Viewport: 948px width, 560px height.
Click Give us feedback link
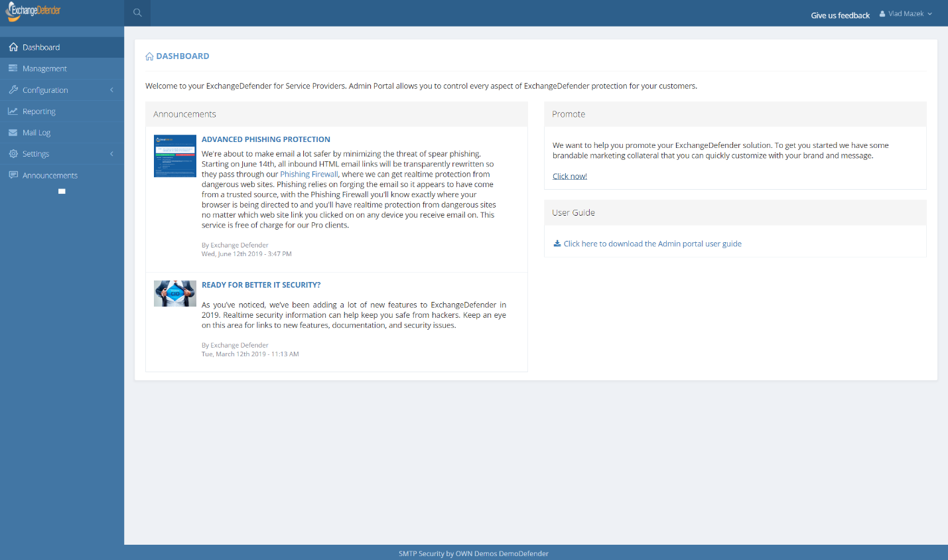tap(840, 15)
